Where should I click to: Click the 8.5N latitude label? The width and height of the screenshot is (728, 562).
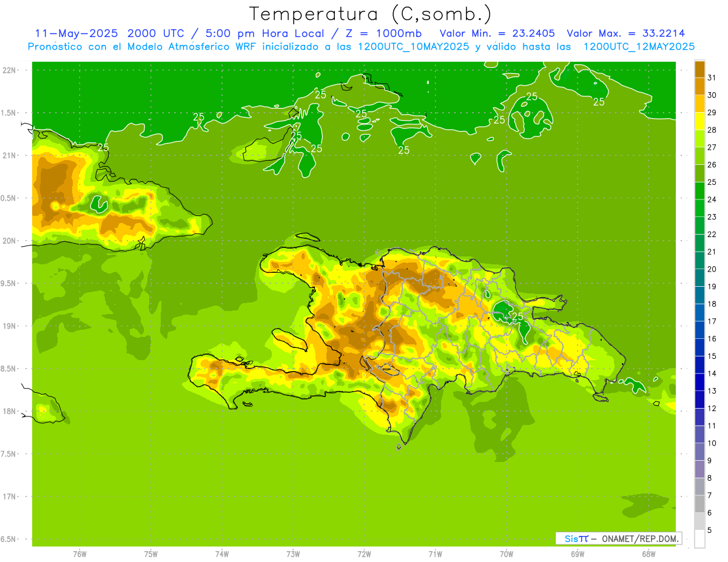coord(9,369)
